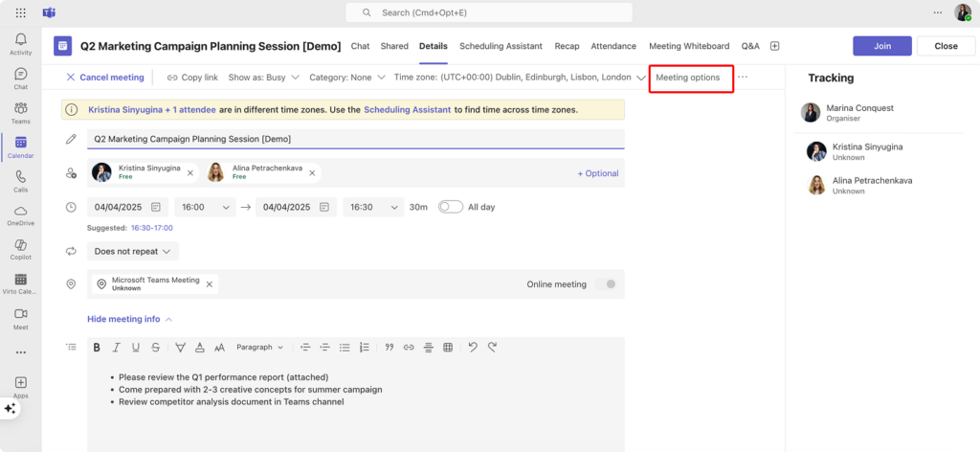
Task: Open the Paragraph style dropdown
Action: 259,347
